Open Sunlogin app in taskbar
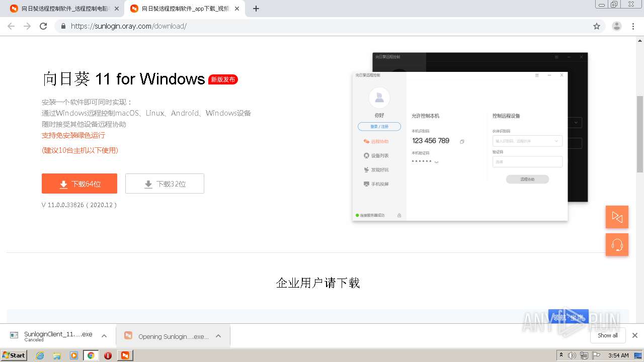The width and height of the screenshot is (644, 362). tap(125, 355)
